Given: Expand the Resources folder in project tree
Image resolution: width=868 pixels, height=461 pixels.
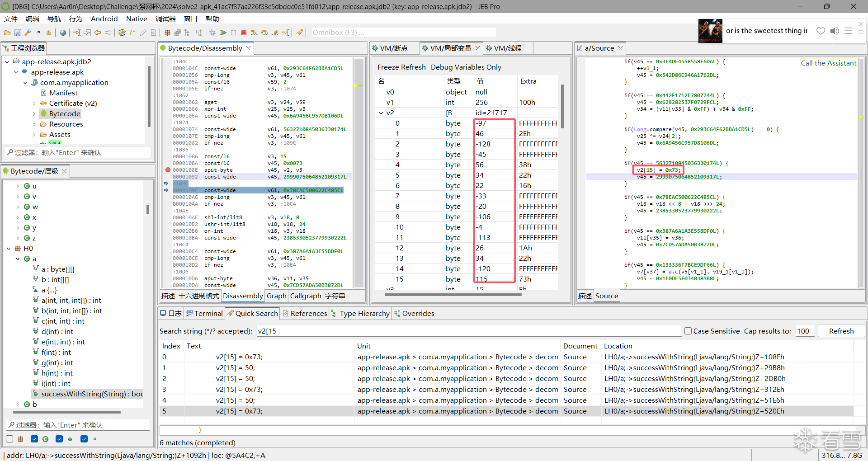Looking at the screenshot, I should coord(34,124).
